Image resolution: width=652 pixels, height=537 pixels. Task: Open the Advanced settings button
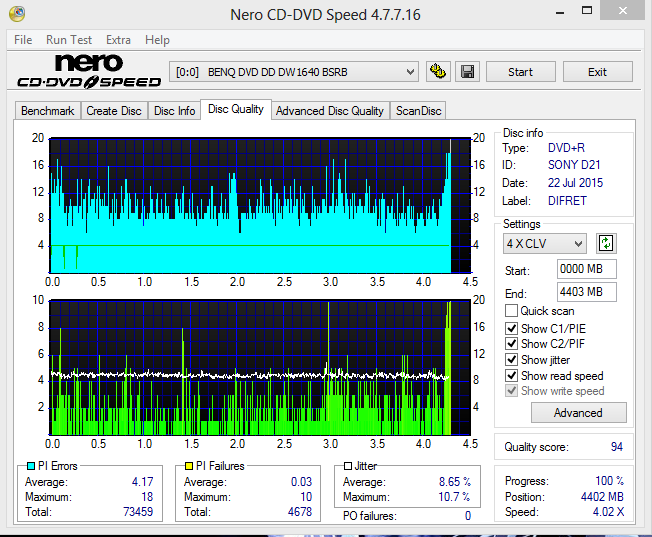[x=578, y=413]
